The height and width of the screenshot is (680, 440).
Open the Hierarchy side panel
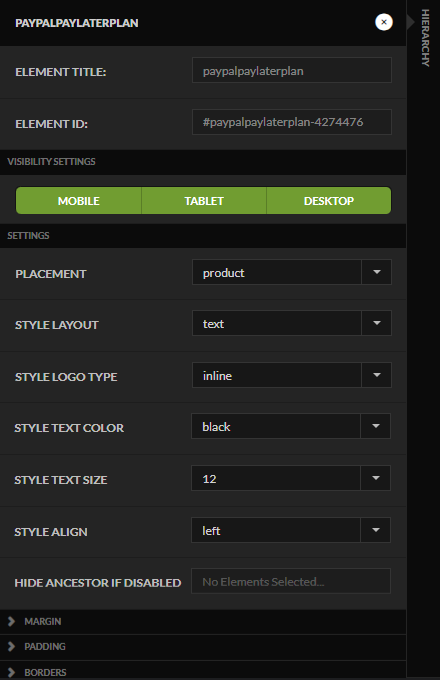point(425,38)
